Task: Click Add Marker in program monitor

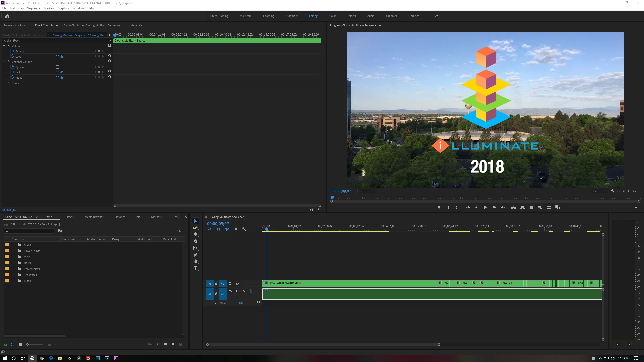Action: pos(439,207)
